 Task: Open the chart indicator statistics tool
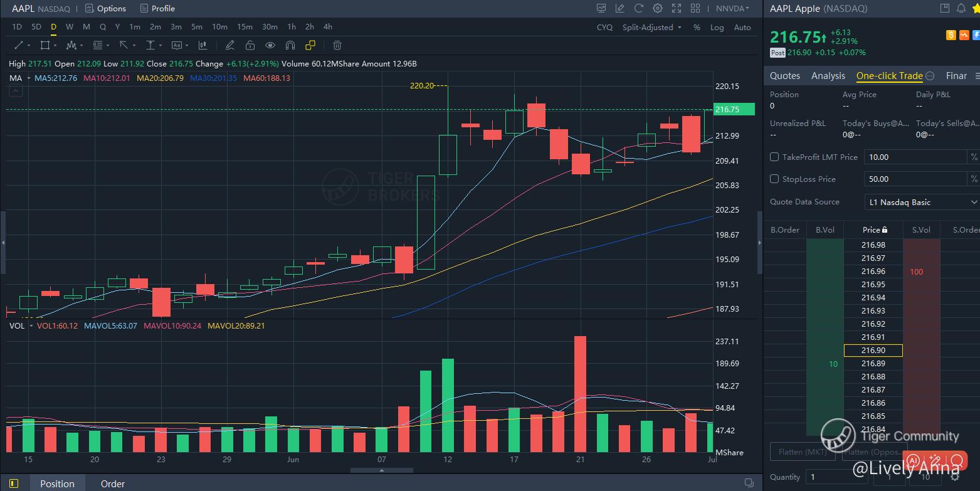(x=203, y=45)
